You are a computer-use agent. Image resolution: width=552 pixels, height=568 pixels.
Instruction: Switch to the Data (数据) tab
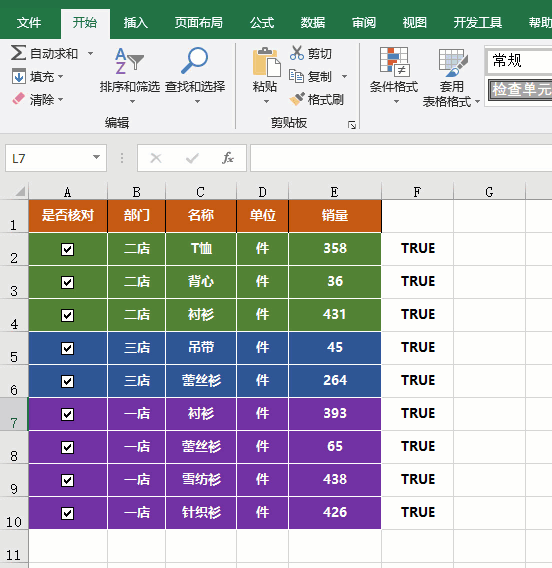(x=313, y=23)
